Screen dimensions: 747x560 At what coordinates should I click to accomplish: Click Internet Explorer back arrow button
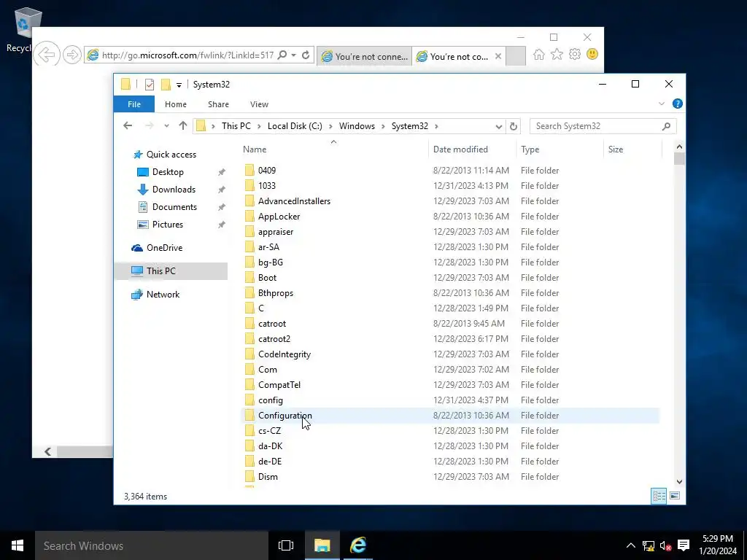47,55
